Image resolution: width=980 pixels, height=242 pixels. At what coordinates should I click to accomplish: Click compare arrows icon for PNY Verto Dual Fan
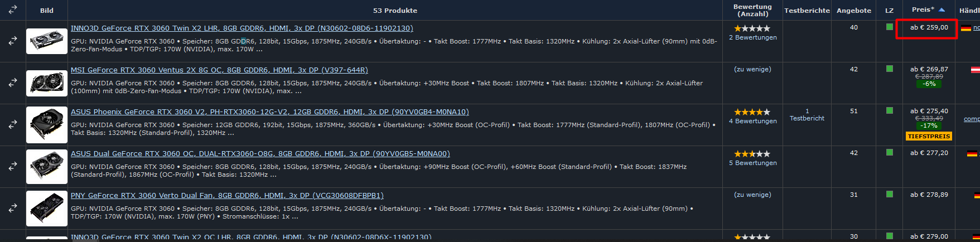point(12,208)
